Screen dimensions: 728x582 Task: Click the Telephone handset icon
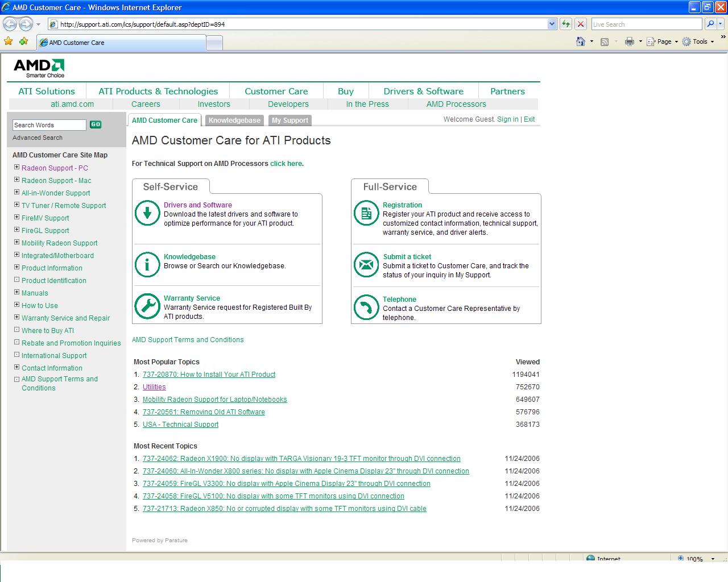point(366,307)
